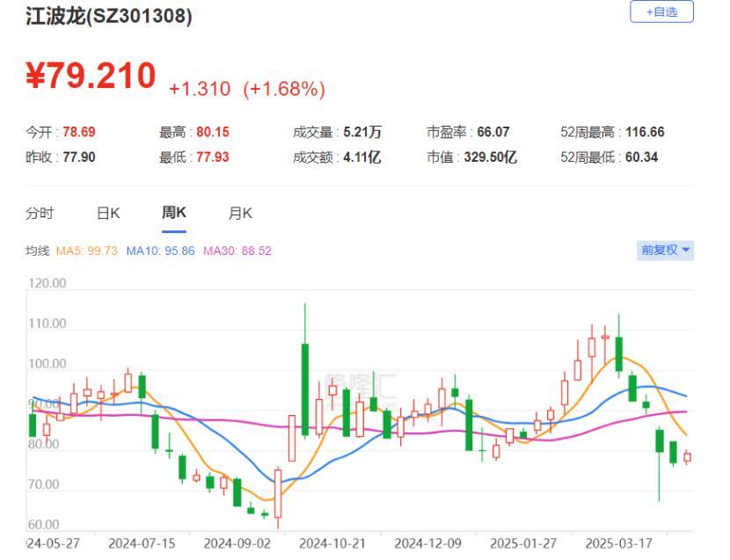Click the 100.00 price axis label
This screenshot has height=560, width=730.
tap(47, 364)
